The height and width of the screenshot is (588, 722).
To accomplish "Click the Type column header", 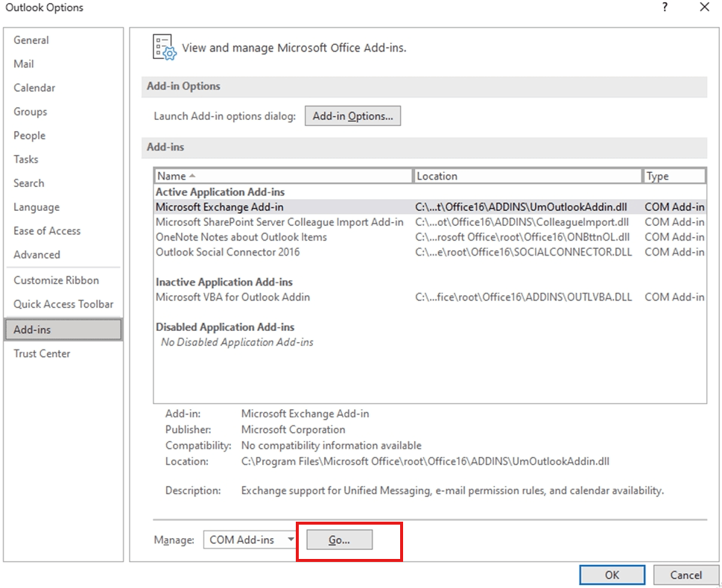I will [674, 176].
